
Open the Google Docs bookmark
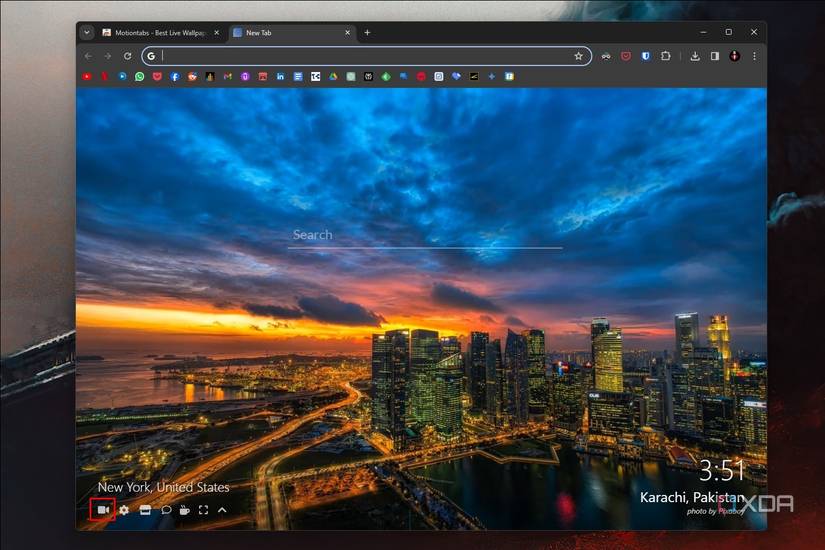coord(298,76)
